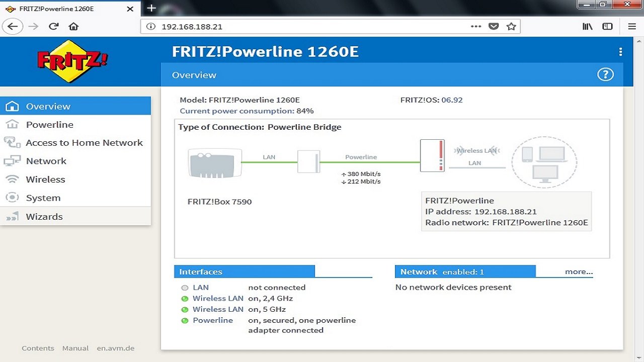Open Access to Home Network
This screenshot has width=644, height=362.
(75, 143)
